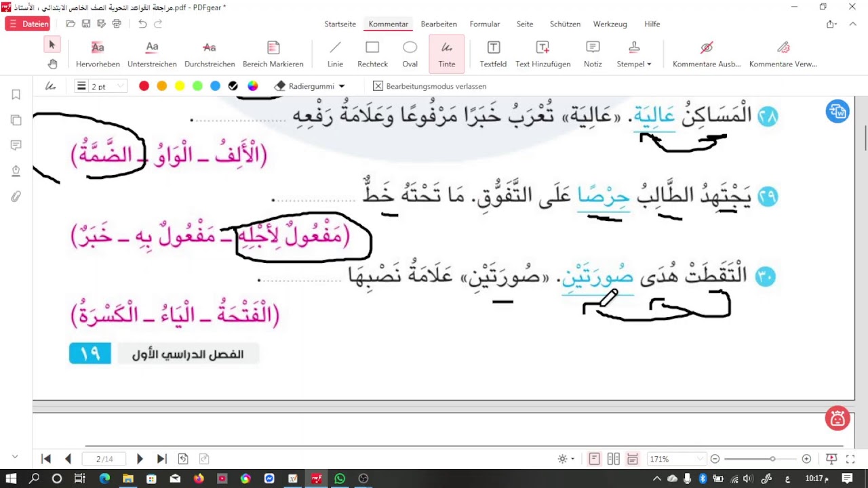868x488 pixels.
Task: Switch to the Formular tab
Action: [485, 24]
